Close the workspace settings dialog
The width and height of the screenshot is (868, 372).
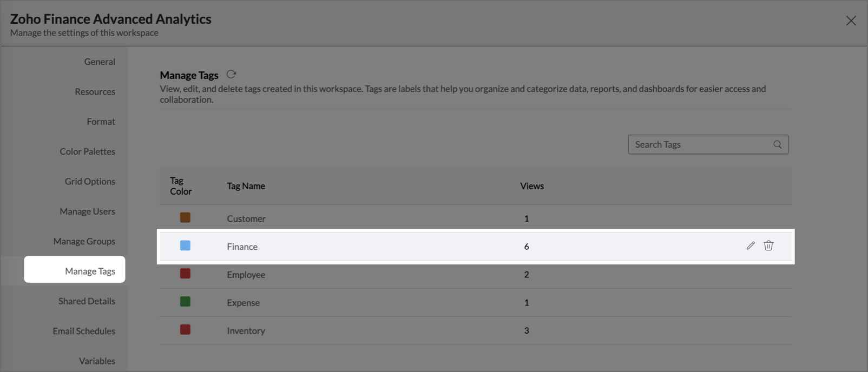click(851, 21)
